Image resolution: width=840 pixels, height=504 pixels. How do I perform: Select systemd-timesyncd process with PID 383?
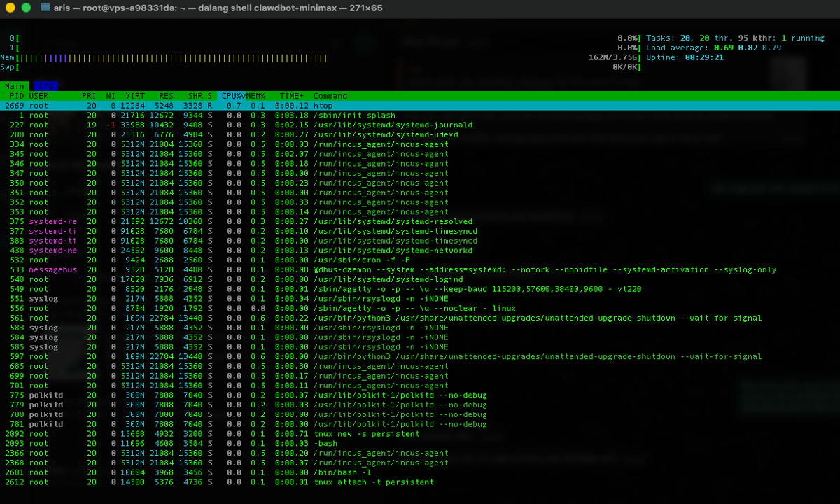click(420, 241)
